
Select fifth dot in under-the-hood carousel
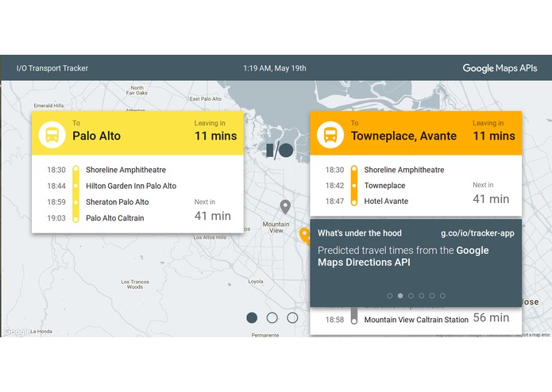pos(432,296)
